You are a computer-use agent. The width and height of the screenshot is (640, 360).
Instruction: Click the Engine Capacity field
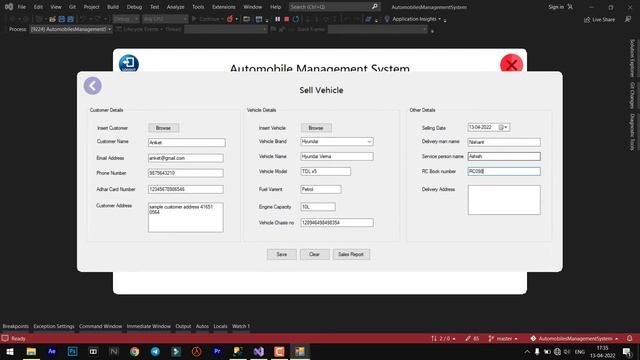click(318, 207)
